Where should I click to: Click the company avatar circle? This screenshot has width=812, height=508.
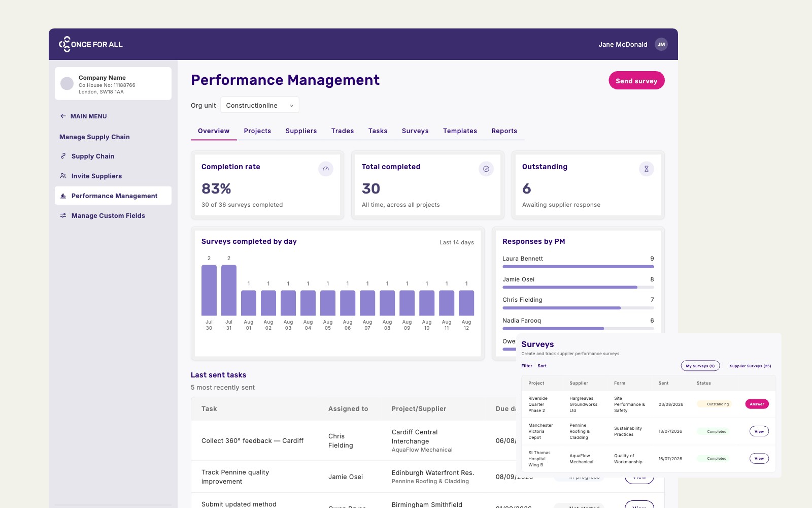pyautogui.click(x=67, y=84)
